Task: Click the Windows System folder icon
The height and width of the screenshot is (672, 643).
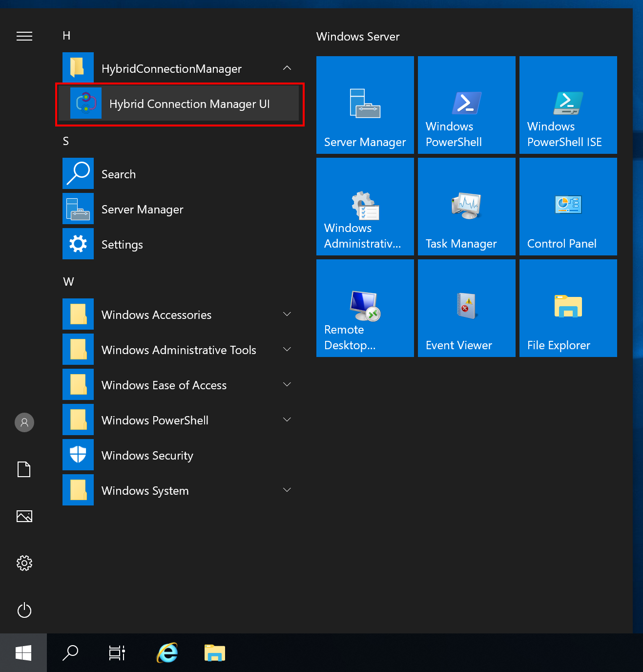Action: [78, 490]
